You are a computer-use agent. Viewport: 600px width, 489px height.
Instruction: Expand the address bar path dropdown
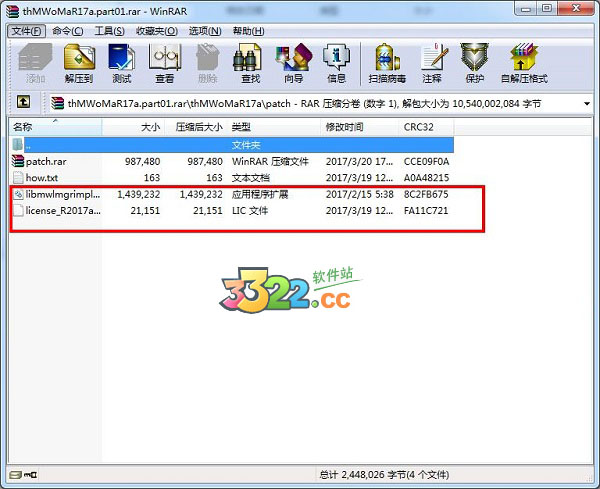click(587, 104)
